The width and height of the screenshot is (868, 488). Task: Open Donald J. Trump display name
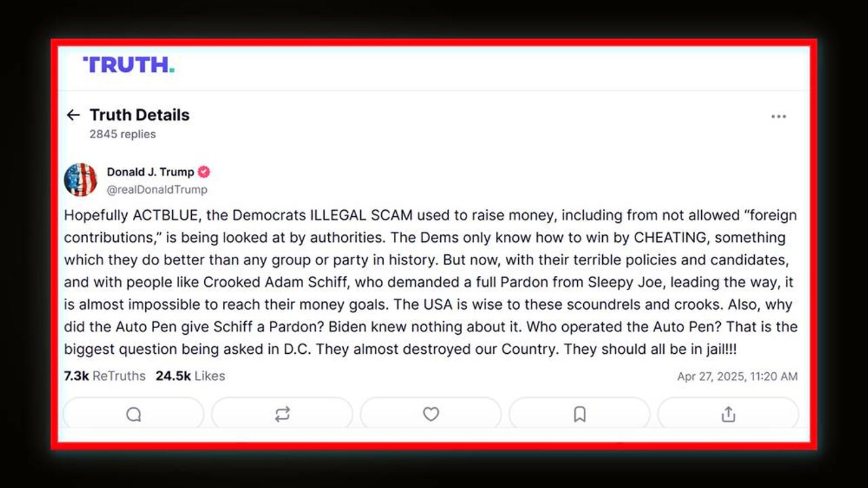[x=150, y=172]
